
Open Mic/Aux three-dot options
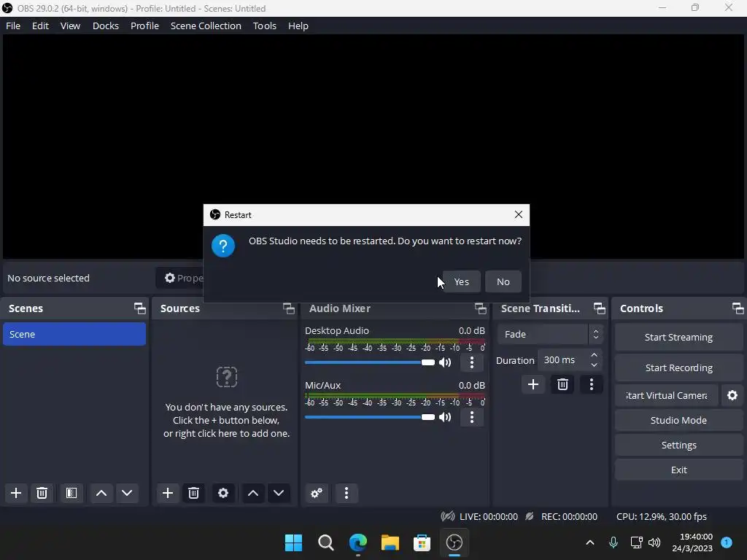click(x=472, y=417)
